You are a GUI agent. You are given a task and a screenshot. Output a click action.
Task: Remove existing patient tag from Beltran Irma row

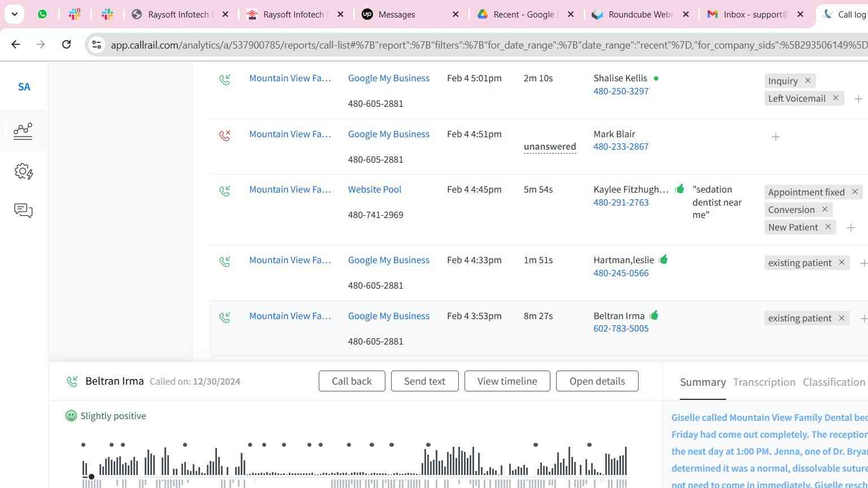[841, 318]
